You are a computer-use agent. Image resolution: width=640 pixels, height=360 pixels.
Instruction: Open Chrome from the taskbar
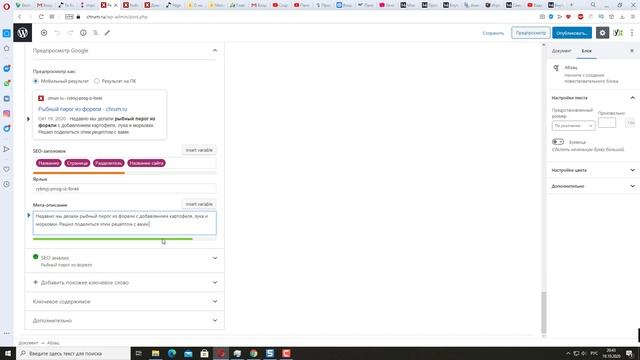click(x=253, y=353)
